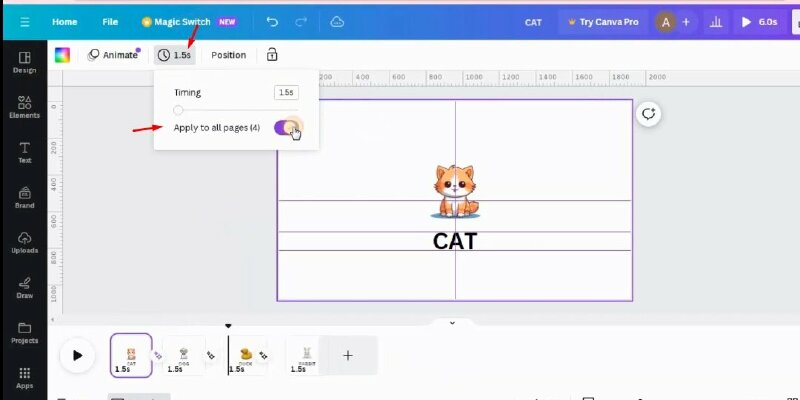Collapse the timeline with chevron

pyautogui.click(x=452, y=323)
